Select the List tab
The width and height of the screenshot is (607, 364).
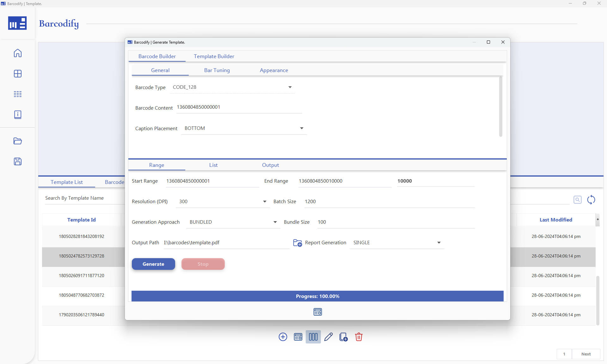213,165
